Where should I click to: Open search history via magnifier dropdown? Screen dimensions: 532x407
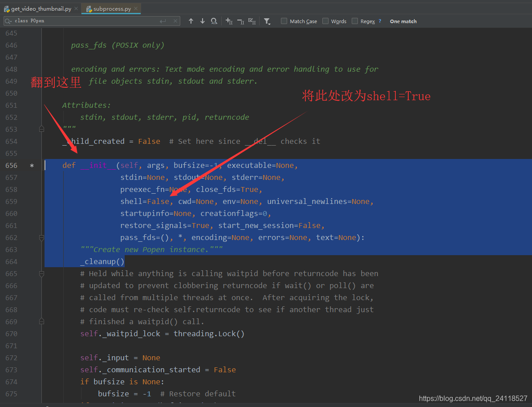point(8,21)
